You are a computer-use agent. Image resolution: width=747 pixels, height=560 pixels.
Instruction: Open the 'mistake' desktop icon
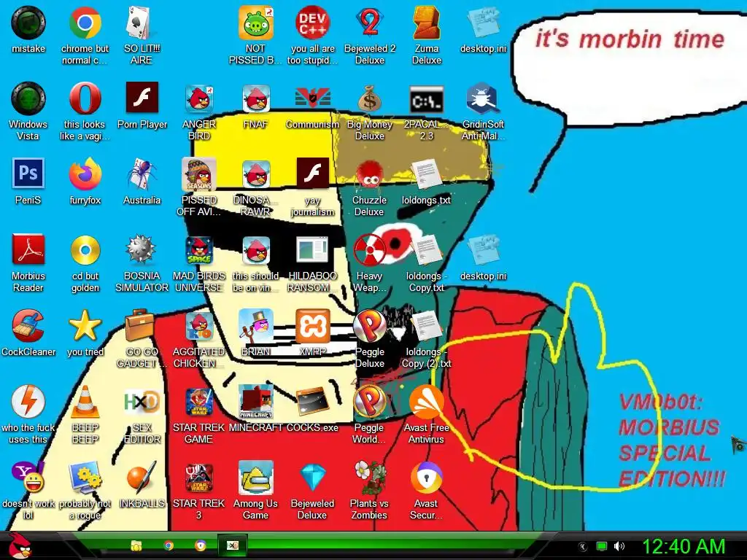tap(28, 23)
